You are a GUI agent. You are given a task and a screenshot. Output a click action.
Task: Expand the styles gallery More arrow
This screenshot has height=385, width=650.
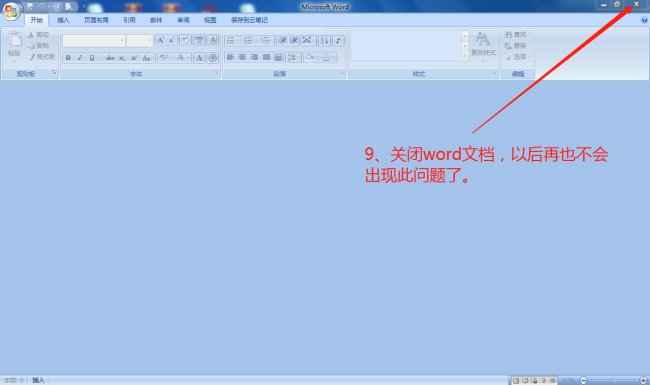click(x=465, y=57)
